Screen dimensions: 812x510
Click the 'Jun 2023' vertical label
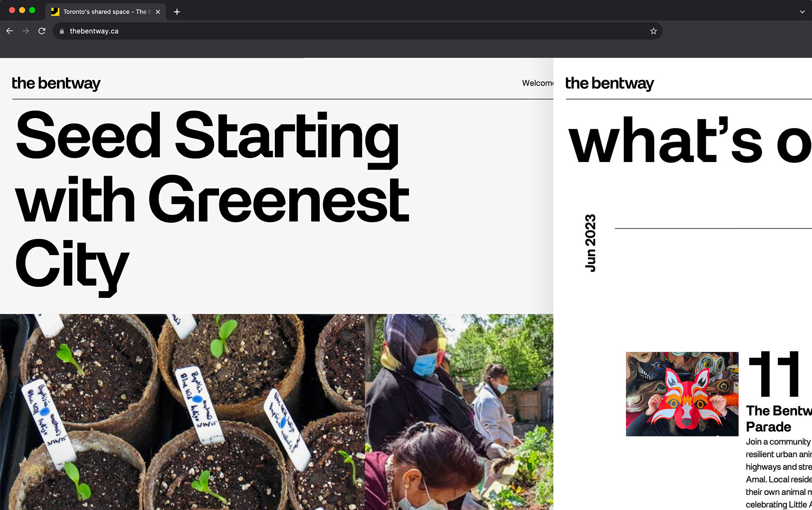tap(590, 243)
